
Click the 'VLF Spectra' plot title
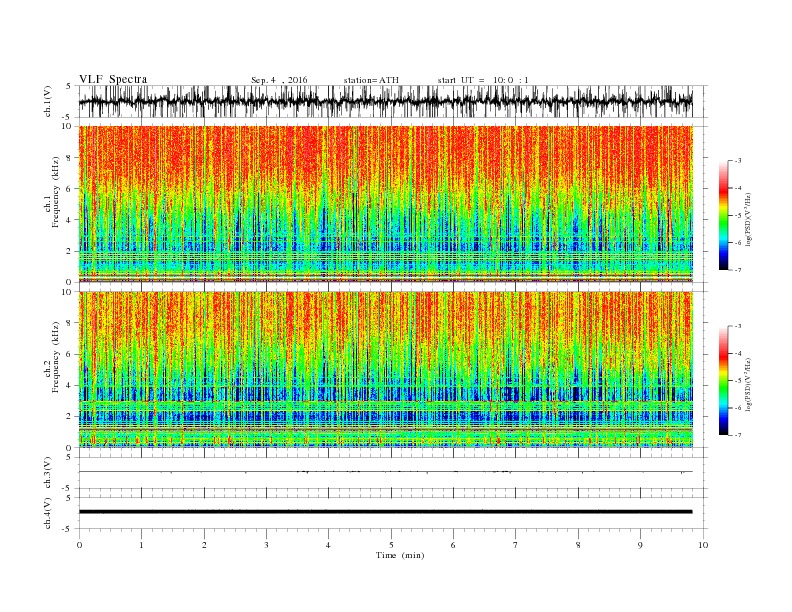pos(113,79)
